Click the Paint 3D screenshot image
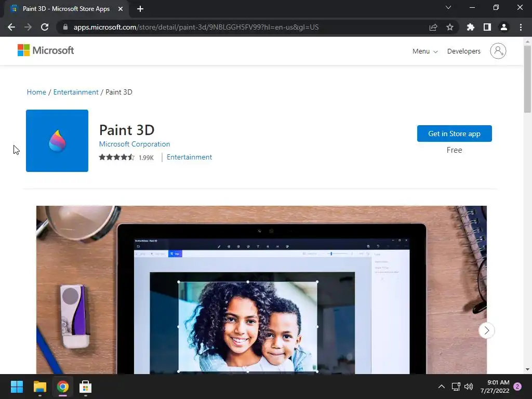 (x=261, y=290)
